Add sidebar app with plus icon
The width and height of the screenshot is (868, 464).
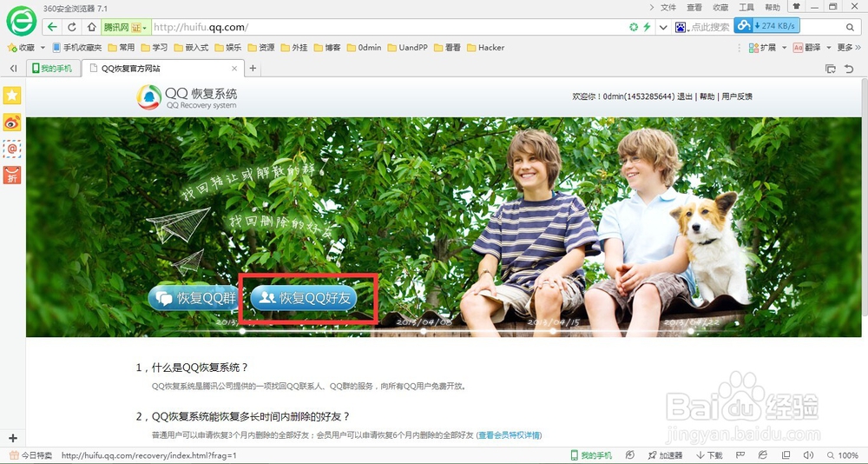pos(13,438)
